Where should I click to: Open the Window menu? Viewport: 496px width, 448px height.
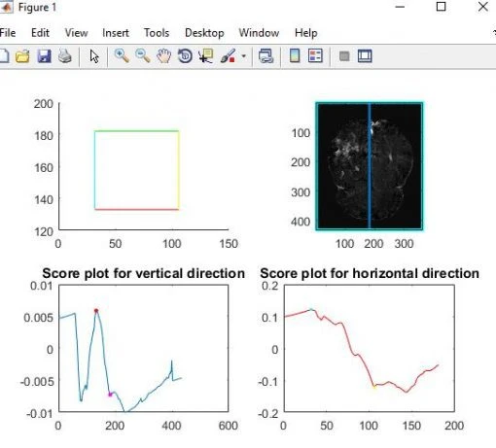(x=259, y=33)
